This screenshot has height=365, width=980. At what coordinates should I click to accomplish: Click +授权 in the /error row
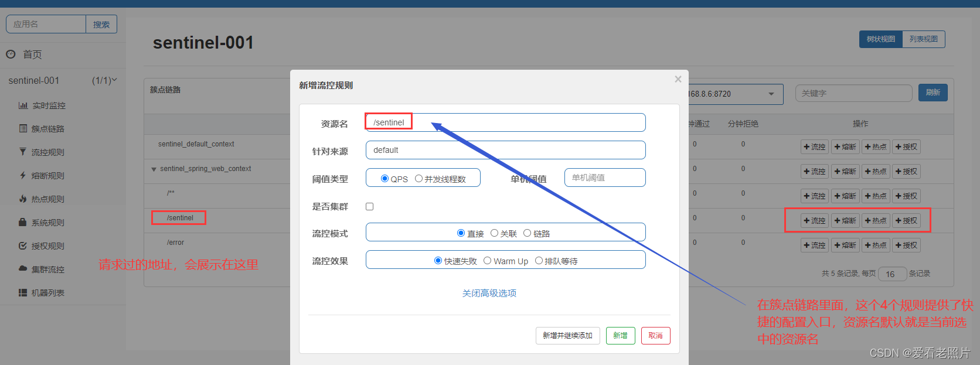pos(906,245)
